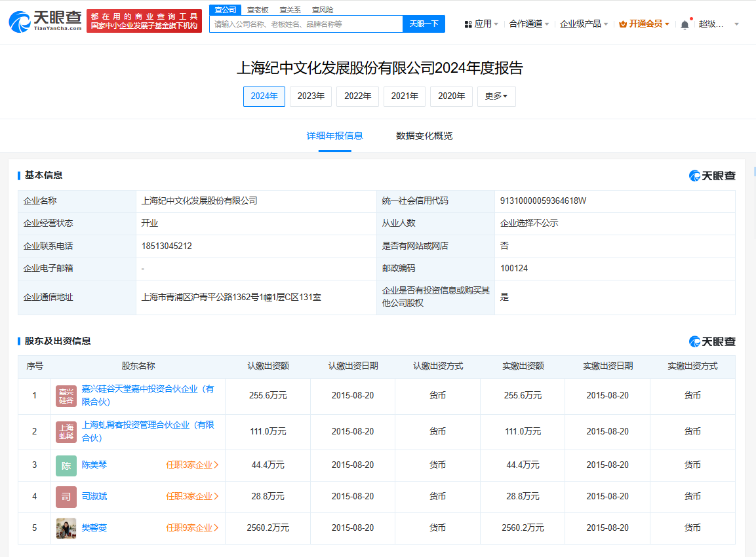Viewport: 756px width, 557px height.
Task: Click the red banner 都在用的商业查询工具
Action: pos(144,21)
